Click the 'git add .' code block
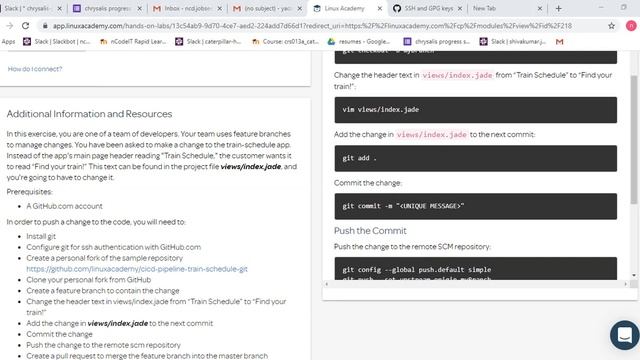The width and height of the screenshot is (640, 360). coord(476,158)
